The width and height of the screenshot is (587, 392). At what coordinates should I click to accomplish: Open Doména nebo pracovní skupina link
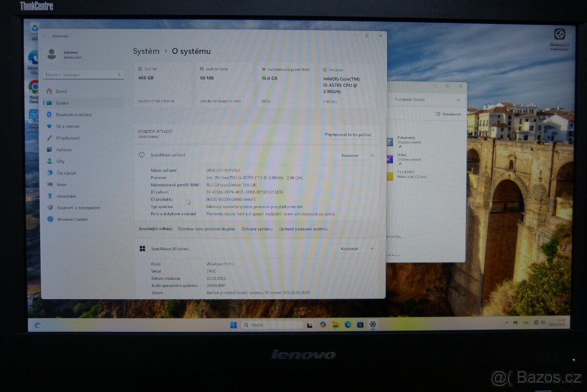(x=206, y=229)
